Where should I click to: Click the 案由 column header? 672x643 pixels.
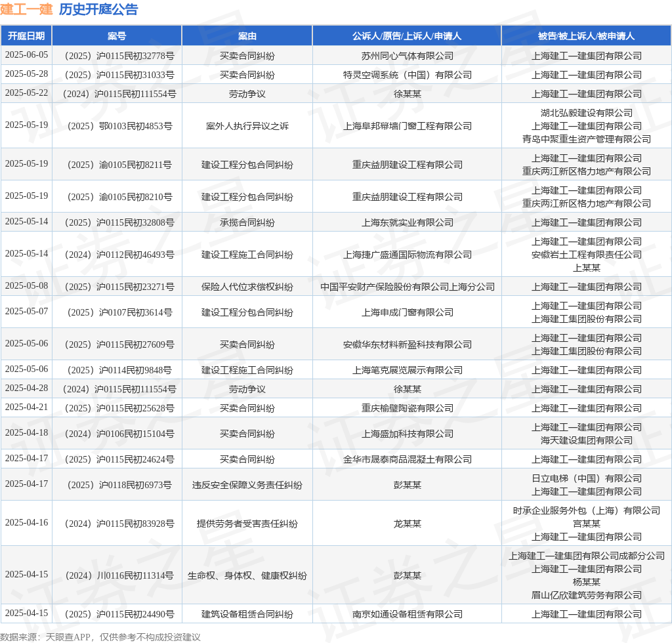point(247,36)
